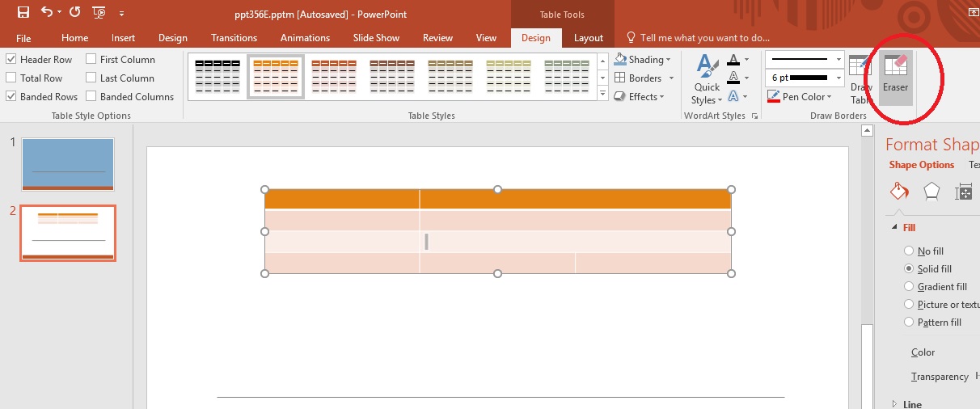Toggle the Eraser tool
The height and width of the screenshot is (409, 980).
pos(895,78)
